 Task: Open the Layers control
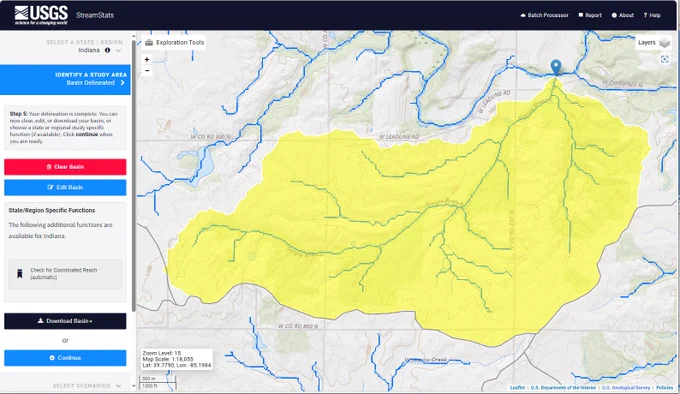tap(654, 42)
